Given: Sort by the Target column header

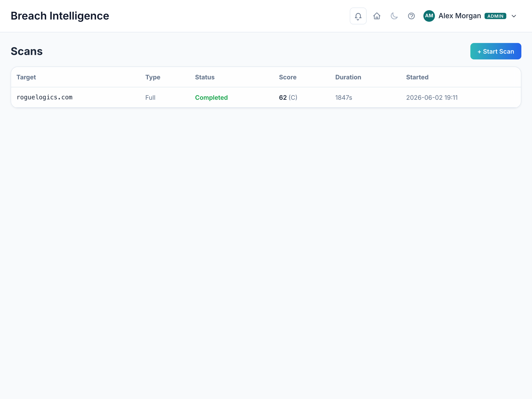Looking at the screenshot, I should 26,77.
